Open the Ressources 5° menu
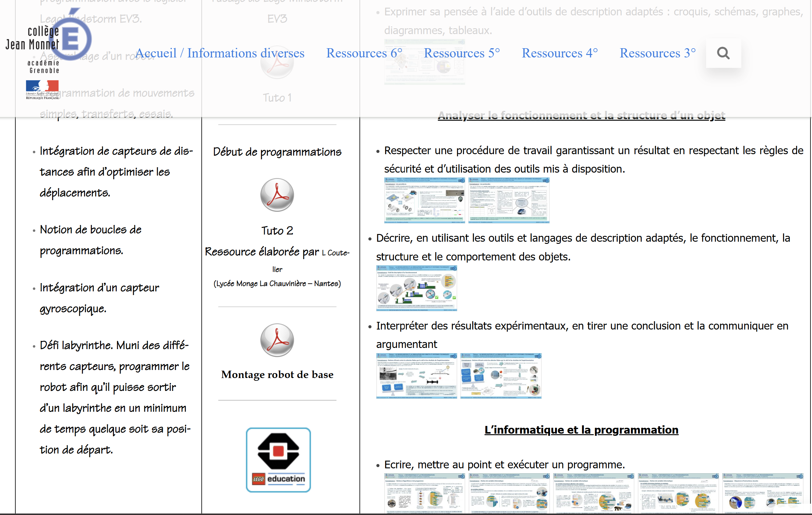 click(462, 53)
